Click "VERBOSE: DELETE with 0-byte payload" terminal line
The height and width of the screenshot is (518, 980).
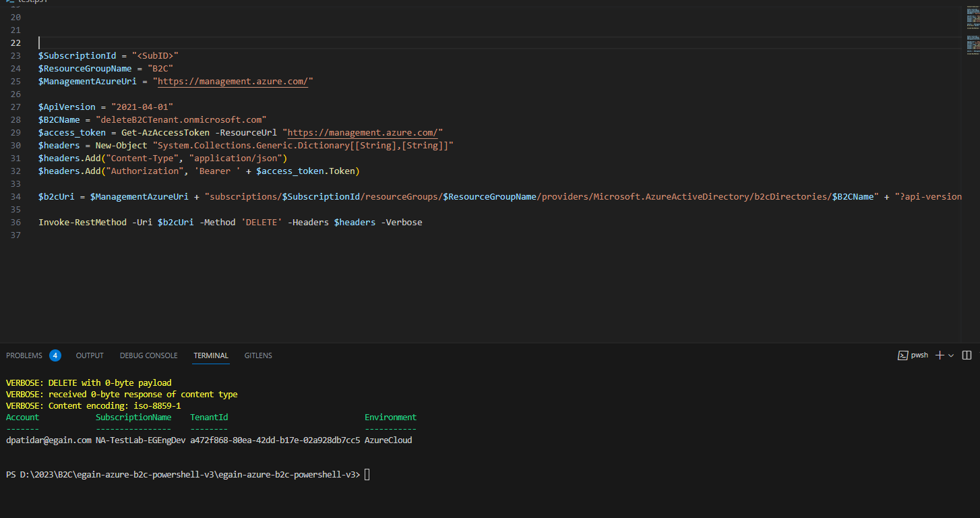[89, 382]
